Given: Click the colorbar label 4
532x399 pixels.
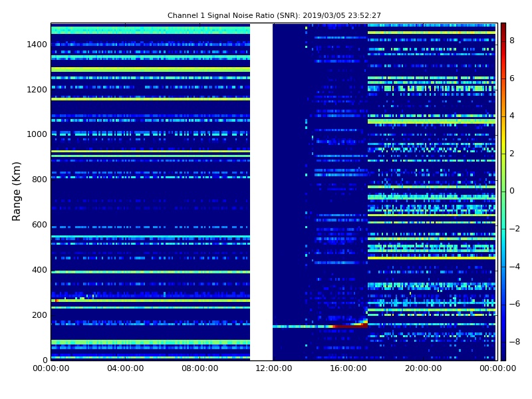Looking at the screenshot, I should [x=512, y=116].
